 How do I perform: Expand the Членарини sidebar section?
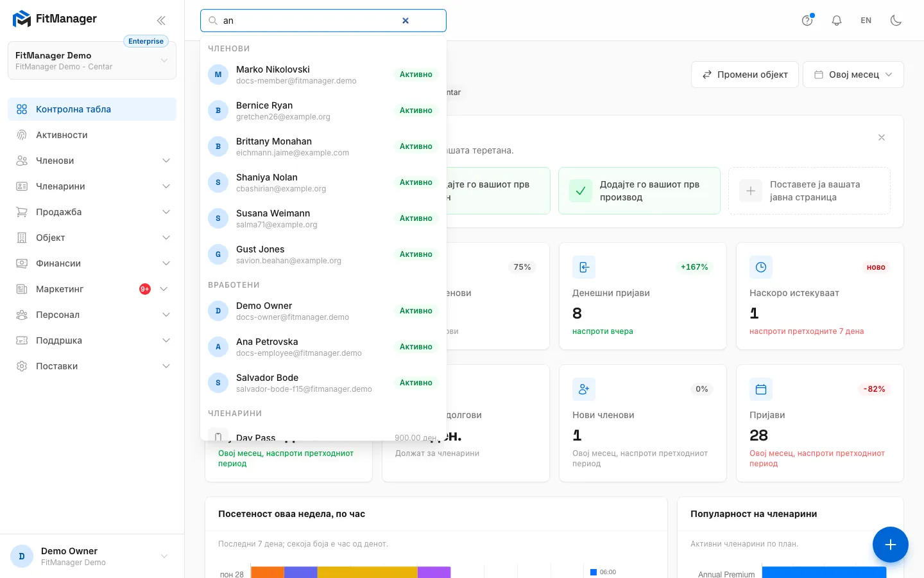(92, 186)
